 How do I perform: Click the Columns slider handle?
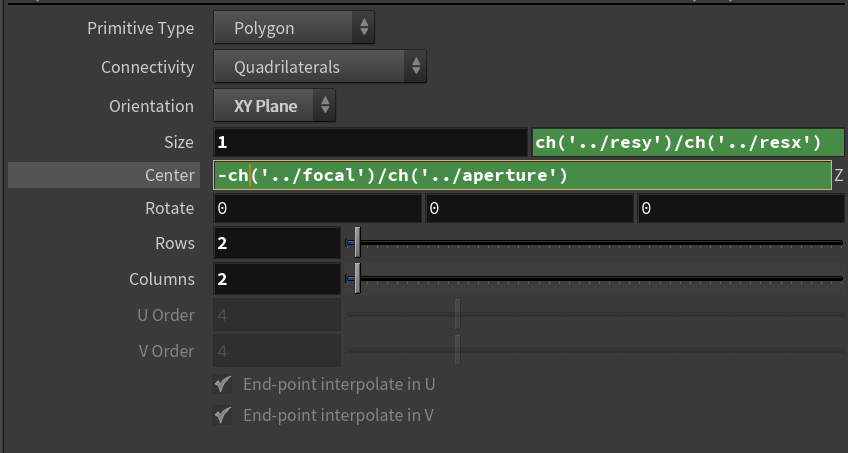click(x=357, y=279)
